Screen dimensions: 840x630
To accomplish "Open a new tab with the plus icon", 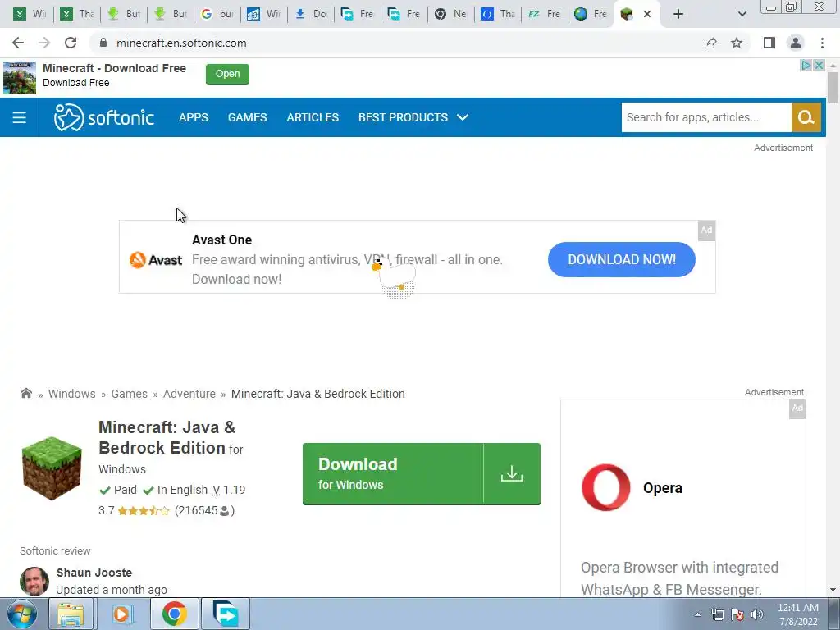I will tap(678, 14).
